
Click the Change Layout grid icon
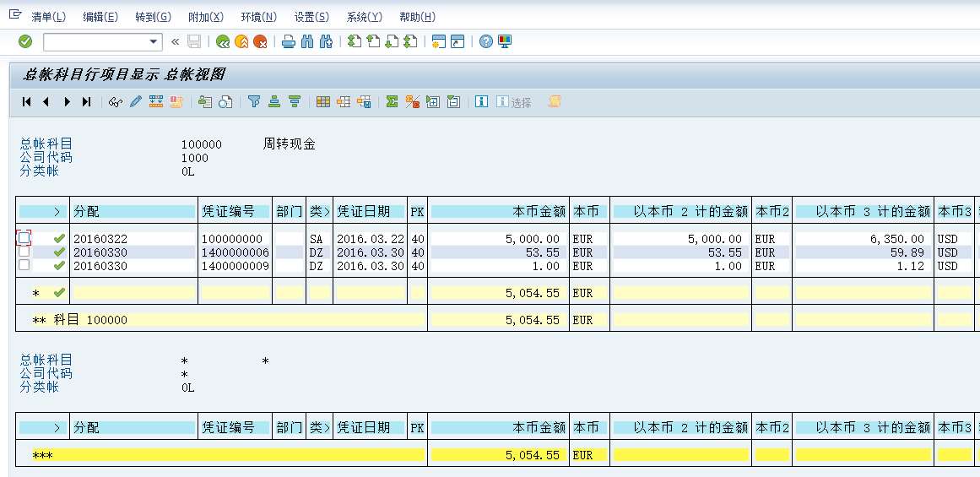coord(323,102)
